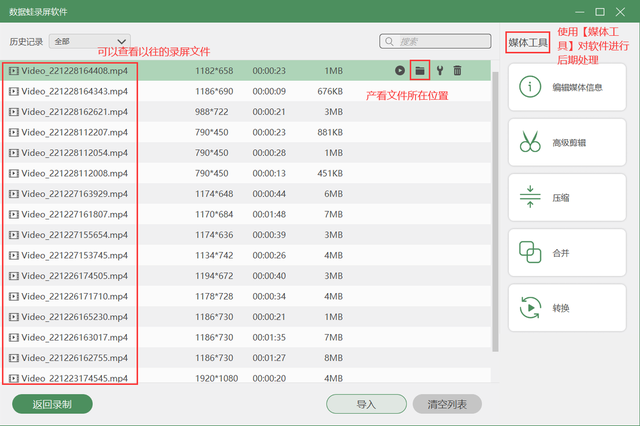Select row Video_221228112207.mp4
The image size is (640, 426).
pyautogui.click(x=246, y=132)
